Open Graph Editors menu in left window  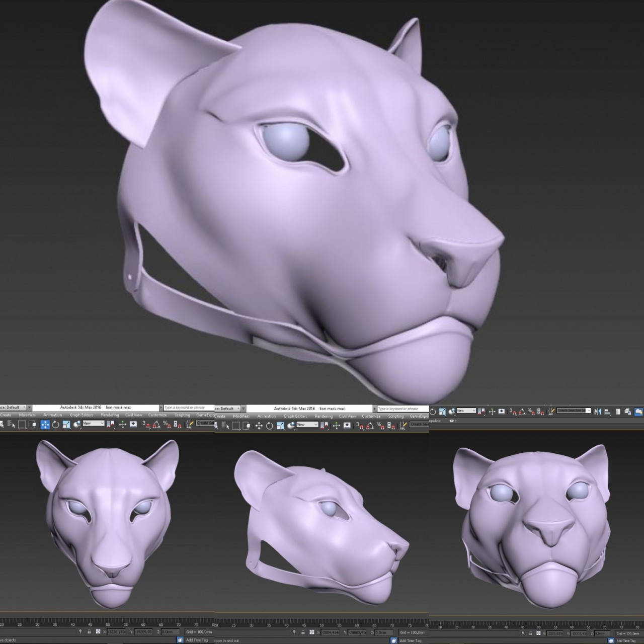pyautogui.click(x=82, y=415)
